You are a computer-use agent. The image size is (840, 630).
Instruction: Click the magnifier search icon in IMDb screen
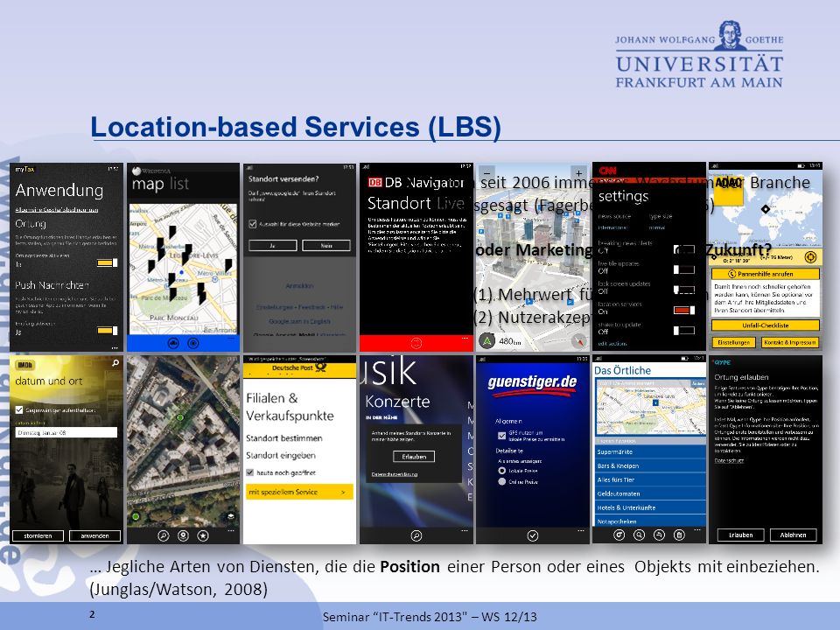pos(115,363)
